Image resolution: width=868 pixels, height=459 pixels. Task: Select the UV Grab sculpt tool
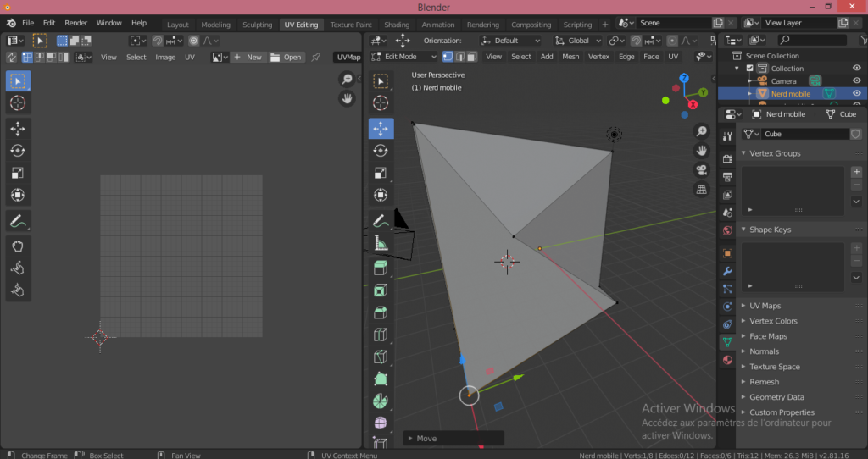click(x=18, y=246)
